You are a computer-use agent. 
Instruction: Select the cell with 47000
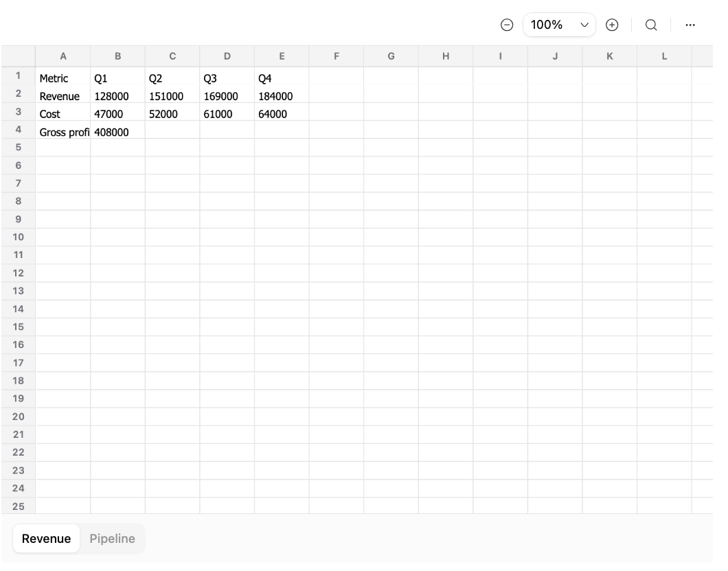(118, 112)
